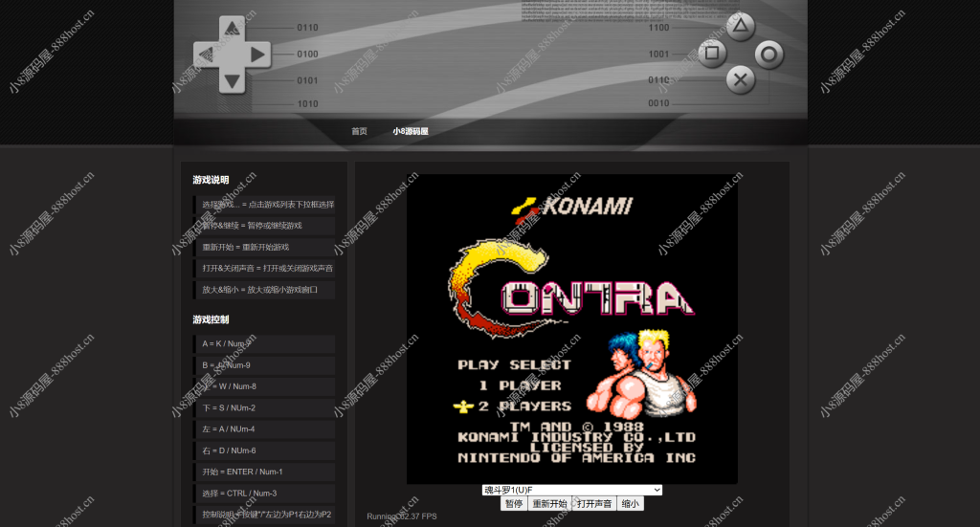Click the square gamepad button
980x527 pixels.
(712, 53)
